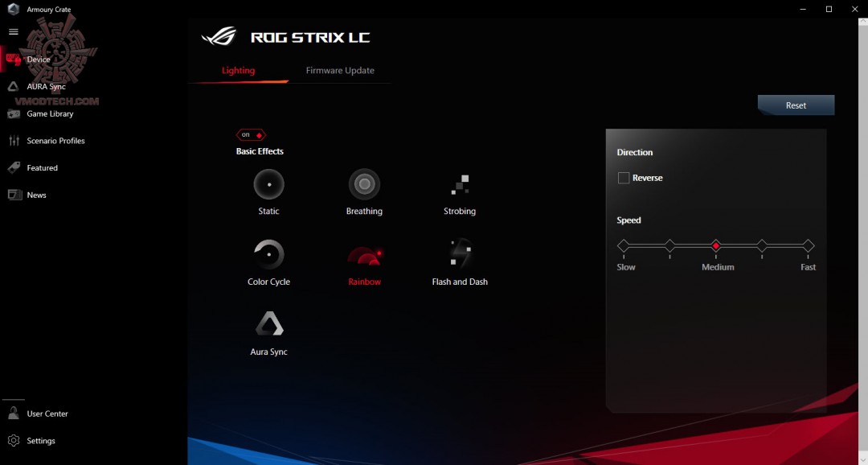Enable the Reverse direction checkbox

(x=624, y=178)
